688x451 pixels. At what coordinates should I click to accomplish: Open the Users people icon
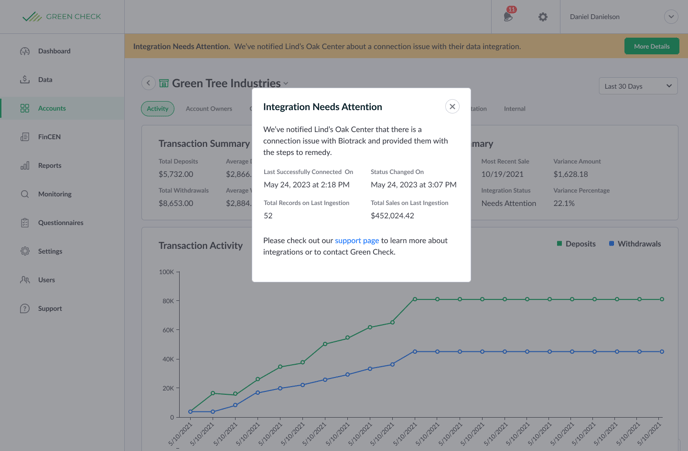(x=25, y=279)
